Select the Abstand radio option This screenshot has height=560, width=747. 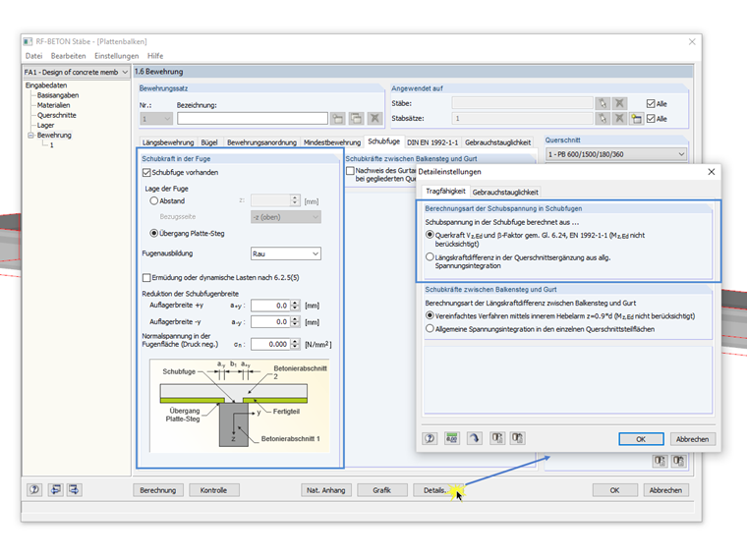(x=154, y=201)
